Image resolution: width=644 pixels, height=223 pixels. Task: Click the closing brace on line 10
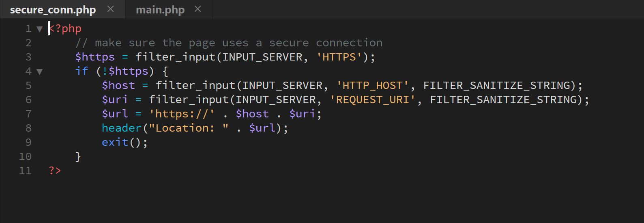[78, 156]
